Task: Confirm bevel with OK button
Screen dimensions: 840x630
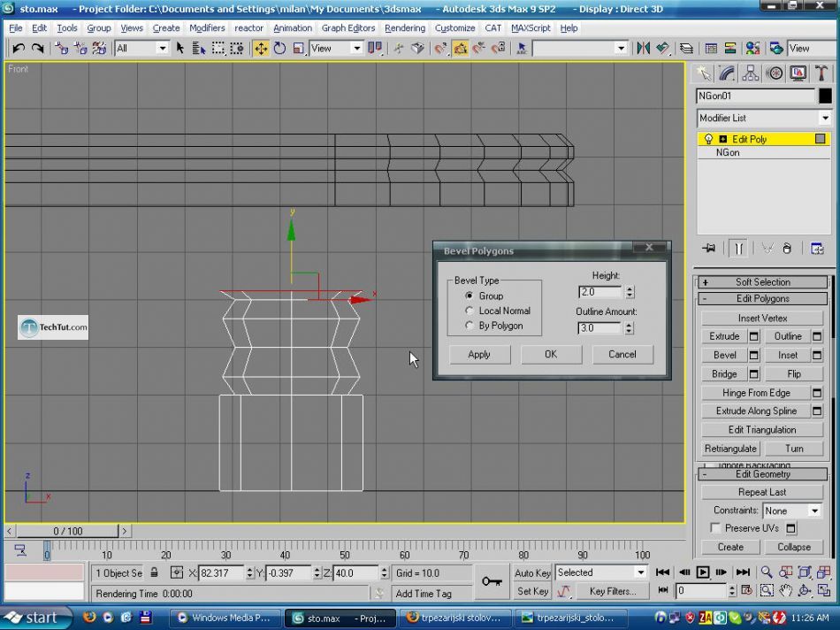Action: [551, 355]
